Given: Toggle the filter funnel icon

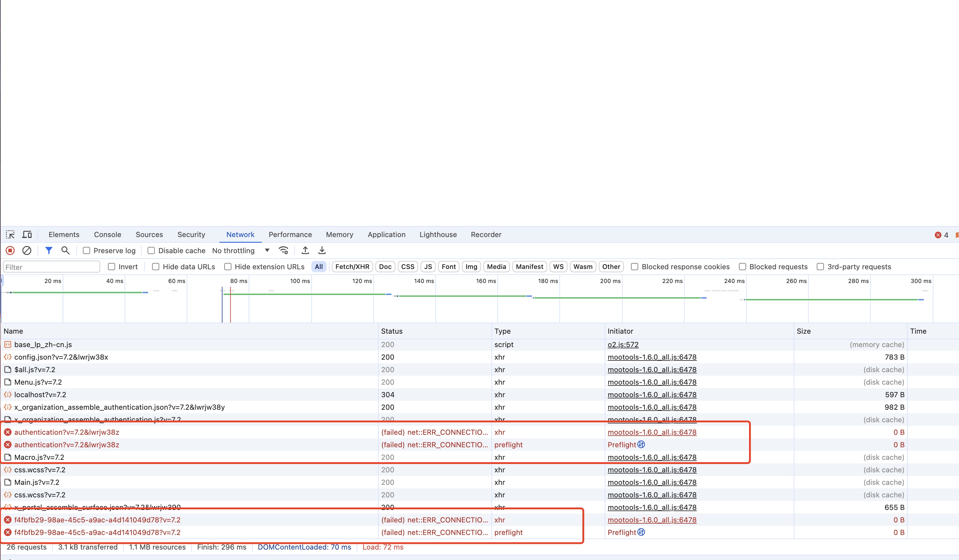Looking at the screenshot, I should [49, 250].
